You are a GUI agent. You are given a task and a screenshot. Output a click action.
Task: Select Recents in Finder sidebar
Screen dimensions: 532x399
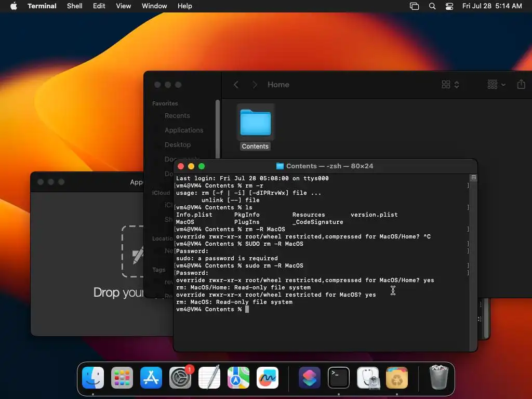click(177, 116)
